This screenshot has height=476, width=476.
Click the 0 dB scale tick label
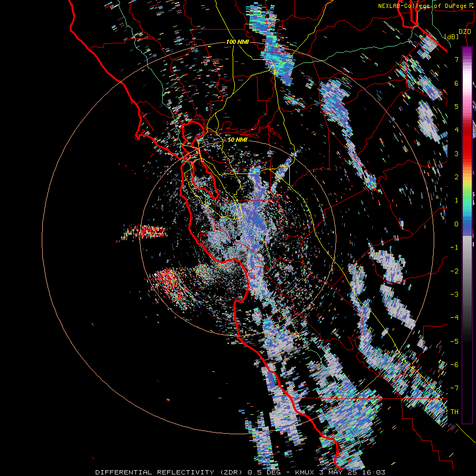[x=456, y=224]
